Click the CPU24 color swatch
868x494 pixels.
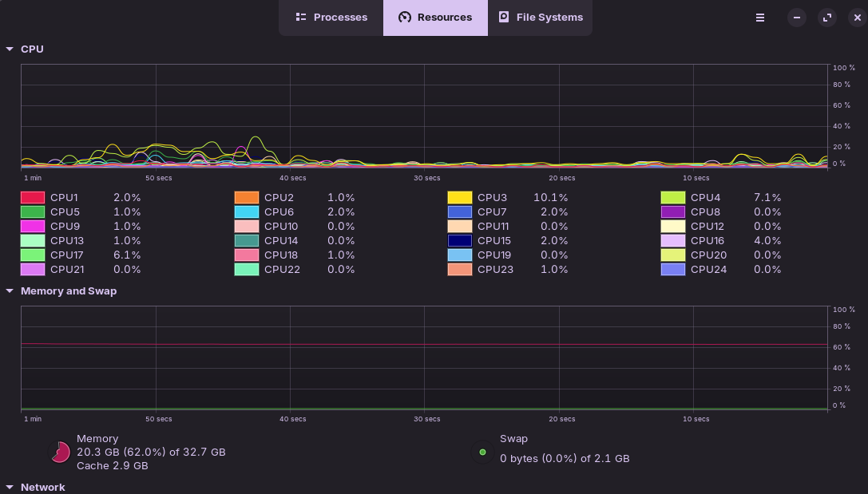pos(673,270)
